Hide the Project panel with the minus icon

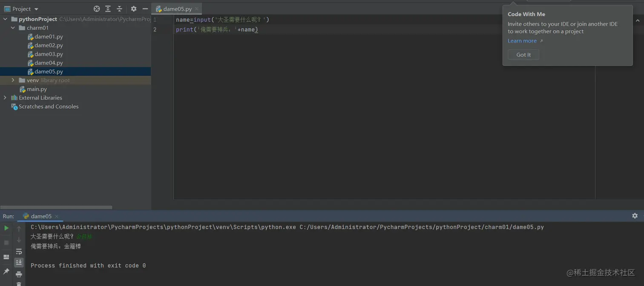[x=145, y=9]
